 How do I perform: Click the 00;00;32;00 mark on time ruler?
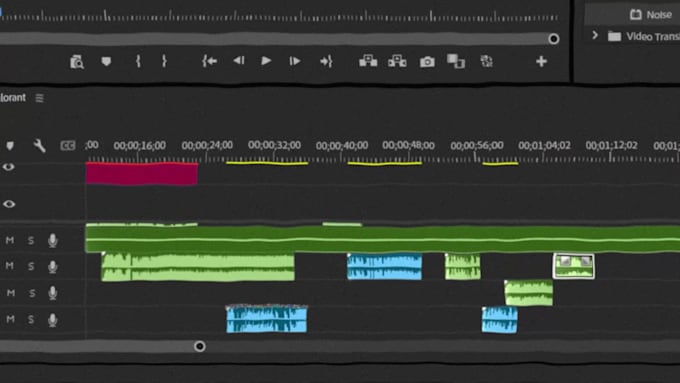[x=275, y=145]
